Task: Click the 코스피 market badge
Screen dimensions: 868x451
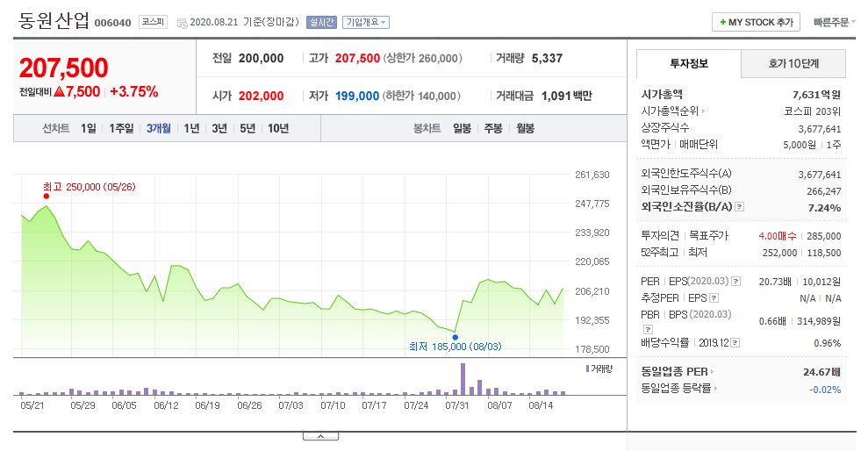Action: point(153,22)
